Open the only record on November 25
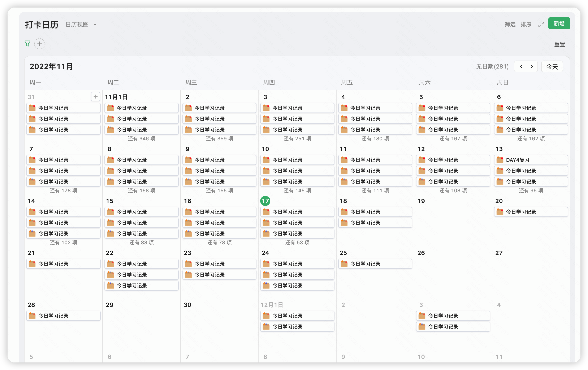588x370 pixels. pyautogui.click(x=375, y=264)
